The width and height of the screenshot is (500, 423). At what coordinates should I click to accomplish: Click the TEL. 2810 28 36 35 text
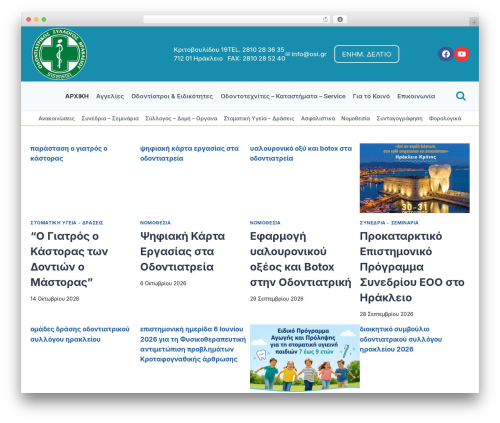[x=256, y=50]
